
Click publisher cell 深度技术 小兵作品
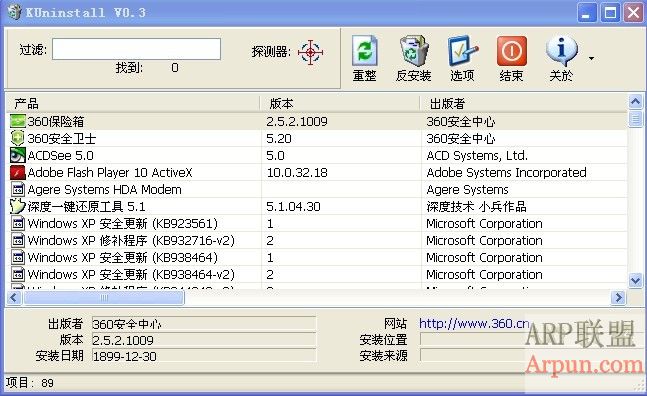tap(476, 207)
